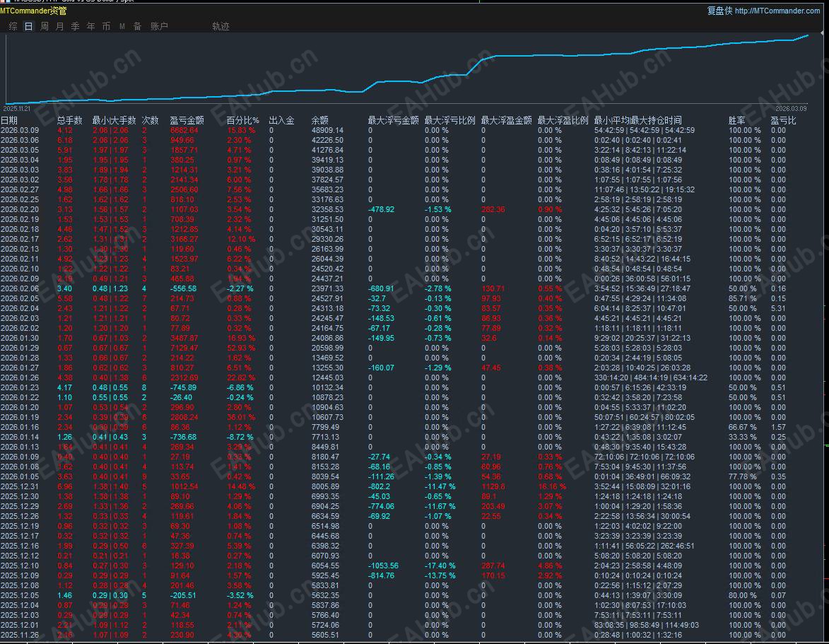Click profit amount 6682.64
This screenshot has height=644, width=829.
click(184, 130)
